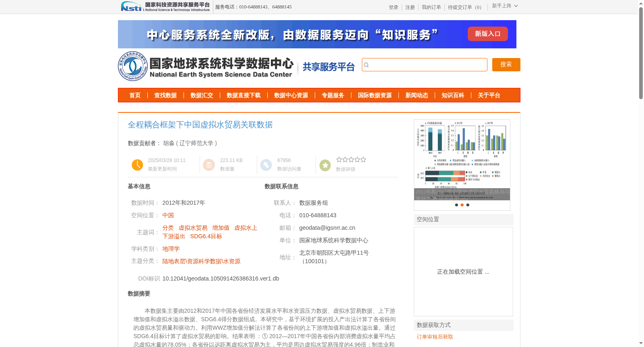644x347 pixels.
Task: Click keyword 分类
Action: [x=168, y=228]
